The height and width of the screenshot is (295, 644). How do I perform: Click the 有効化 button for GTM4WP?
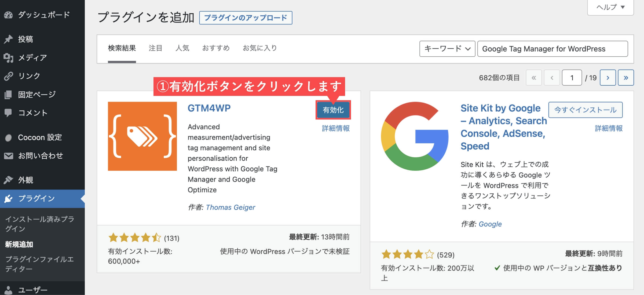tap(333, 110)
